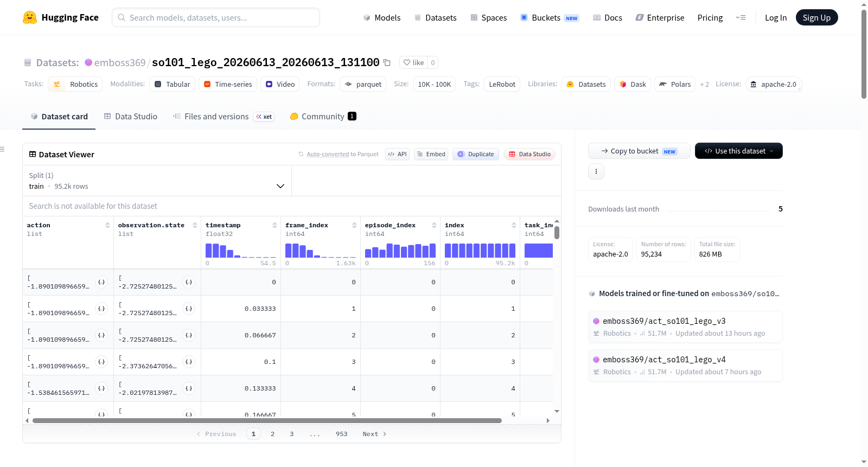868x467 pixels.
Task: Open the apache-2.0 license tag
Action: (774, 84)
